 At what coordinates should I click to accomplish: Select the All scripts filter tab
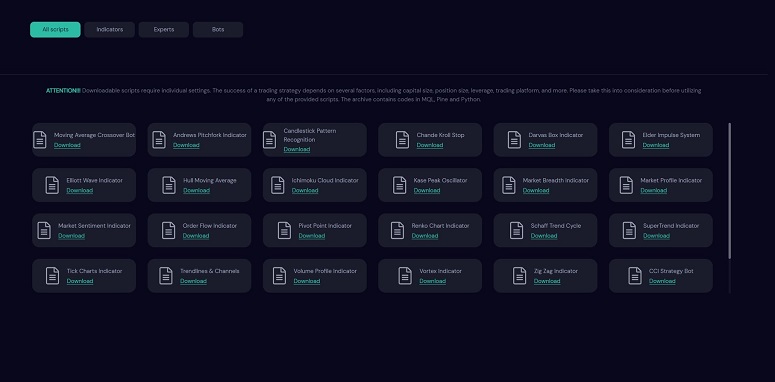tap(55, 30)
